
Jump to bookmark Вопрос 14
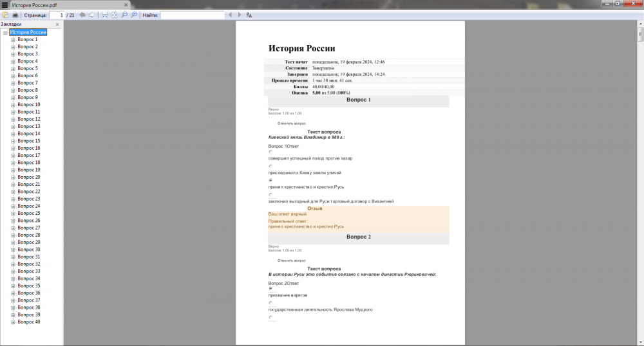29,134
